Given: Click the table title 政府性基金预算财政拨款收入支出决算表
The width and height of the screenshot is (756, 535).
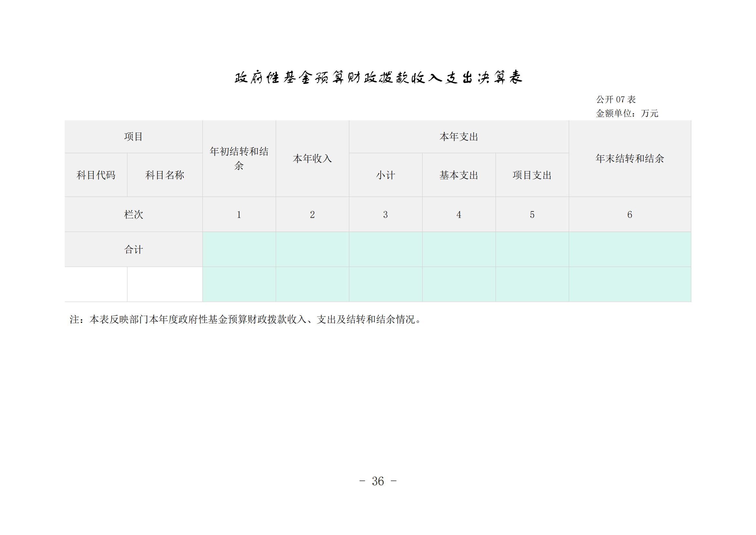Looking at the screenshot, I should (378, 78).
